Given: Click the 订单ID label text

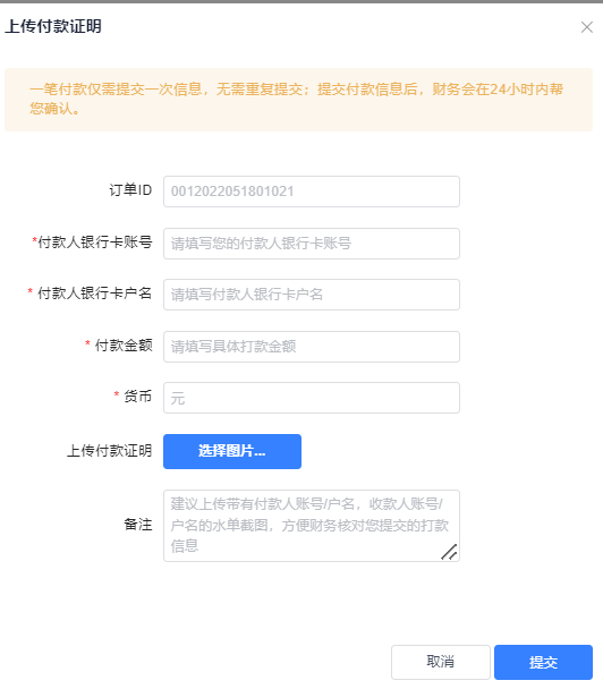Looking at the screenshot, I should point(131,190).
